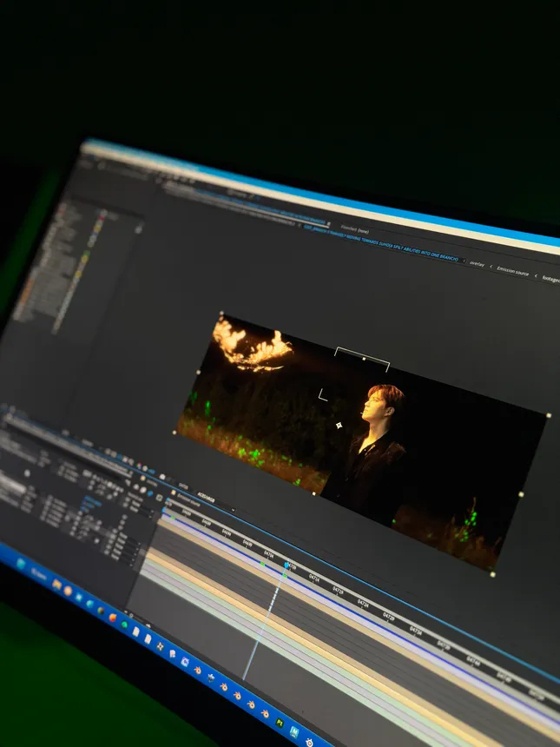Click the fire element in the viewer
The image size is (560, 747).
point(253,346)
